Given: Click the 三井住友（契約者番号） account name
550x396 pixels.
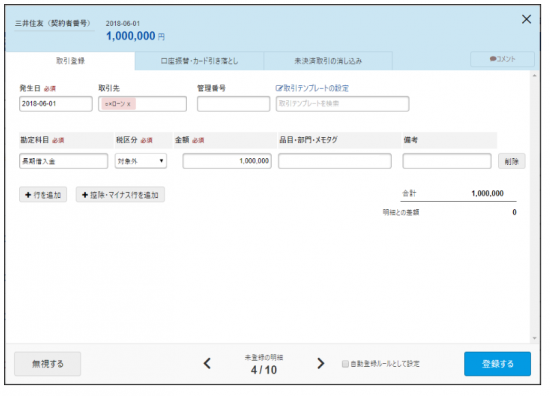Looking at the screenshot, I should coord(53,23).
